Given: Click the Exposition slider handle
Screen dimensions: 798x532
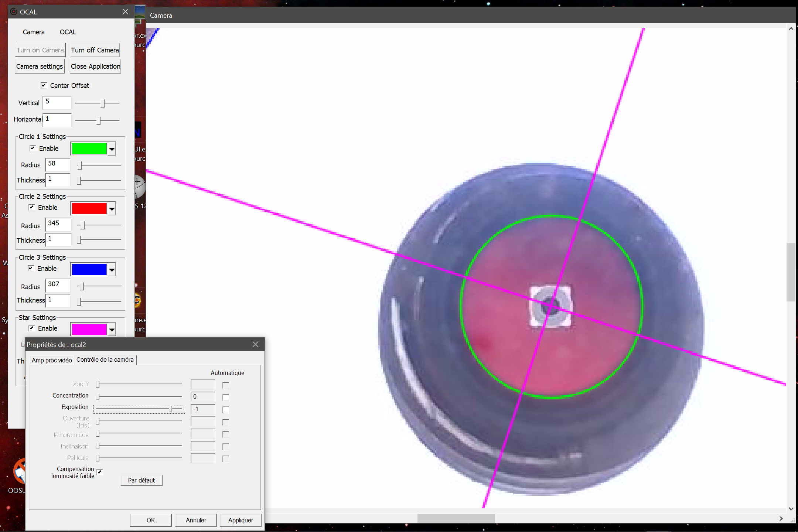Looking at the screenshot, I should tap(171, 409).
